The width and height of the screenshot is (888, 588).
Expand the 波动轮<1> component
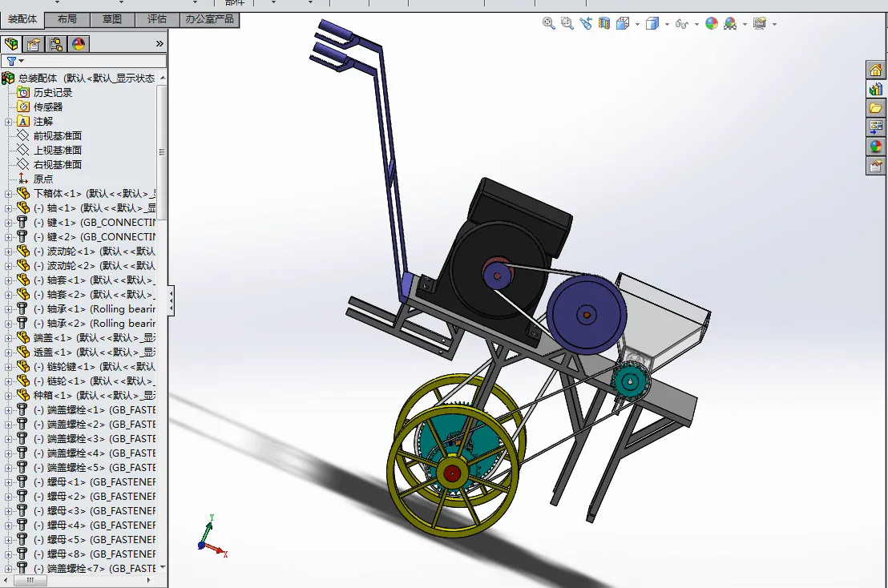coord(8,252)
